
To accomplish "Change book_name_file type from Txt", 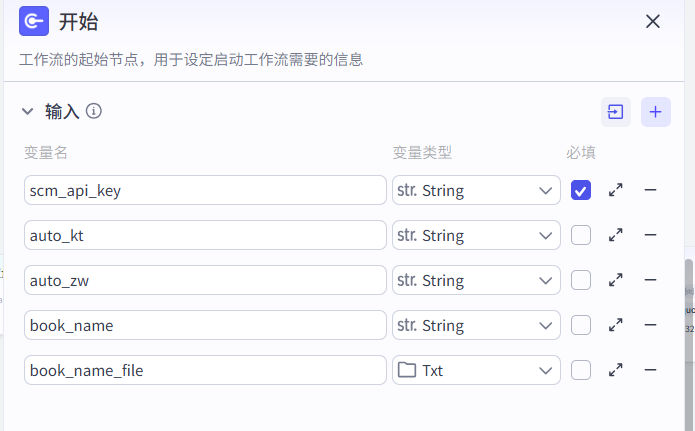I will point(475,370).
